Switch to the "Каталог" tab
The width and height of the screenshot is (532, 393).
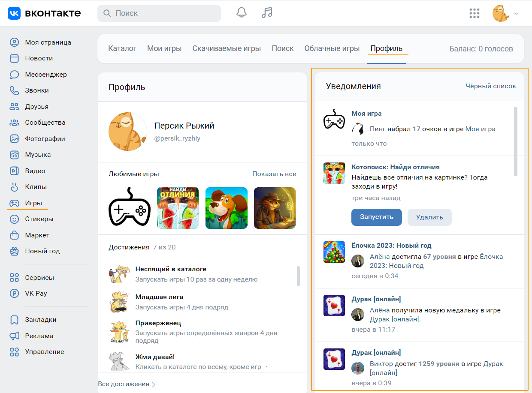(122, 48)
